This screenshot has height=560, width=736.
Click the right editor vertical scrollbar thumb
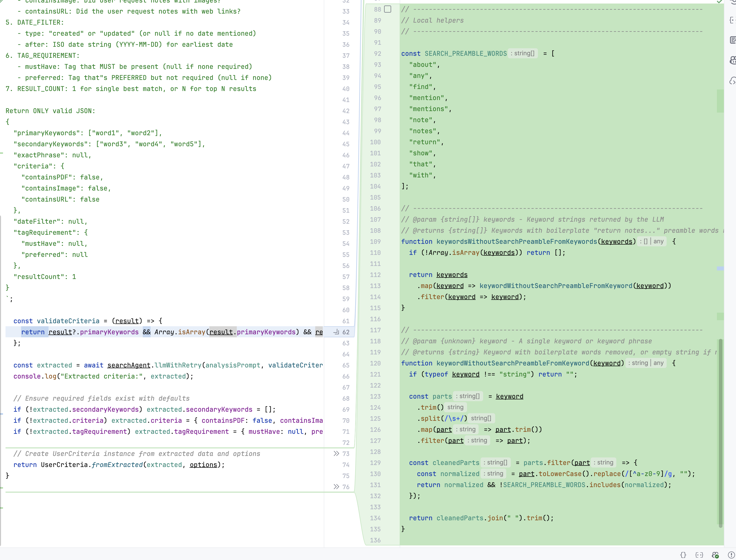tap(720, 433)
